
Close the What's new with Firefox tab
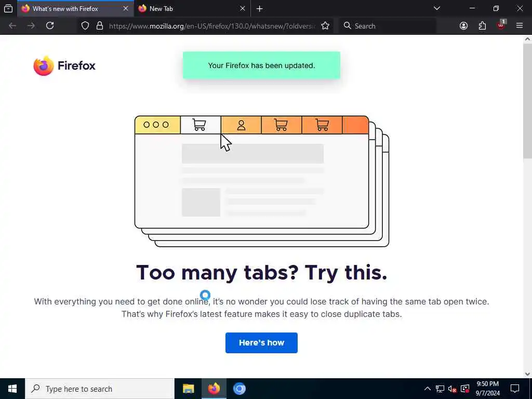pyautogui.click(x=126, y=8)
